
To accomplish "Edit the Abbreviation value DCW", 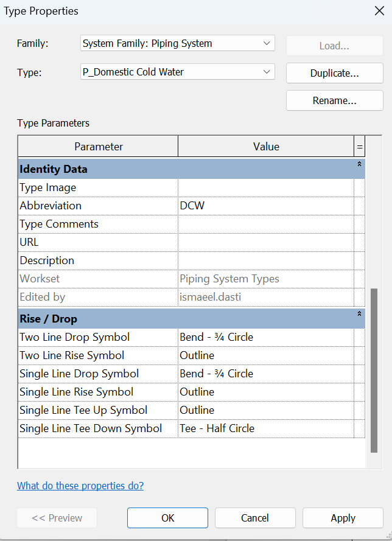I will click(266, 206).
